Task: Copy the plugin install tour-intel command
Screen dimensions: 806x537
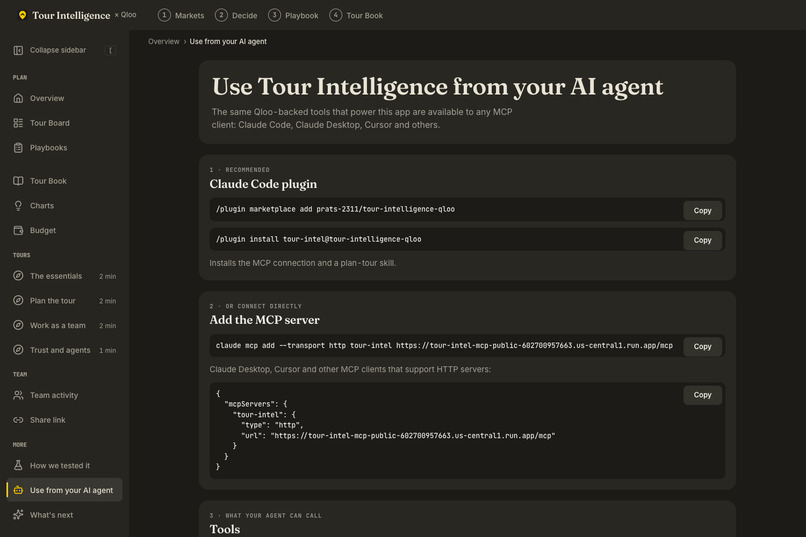Action: (x=702, y=240)
